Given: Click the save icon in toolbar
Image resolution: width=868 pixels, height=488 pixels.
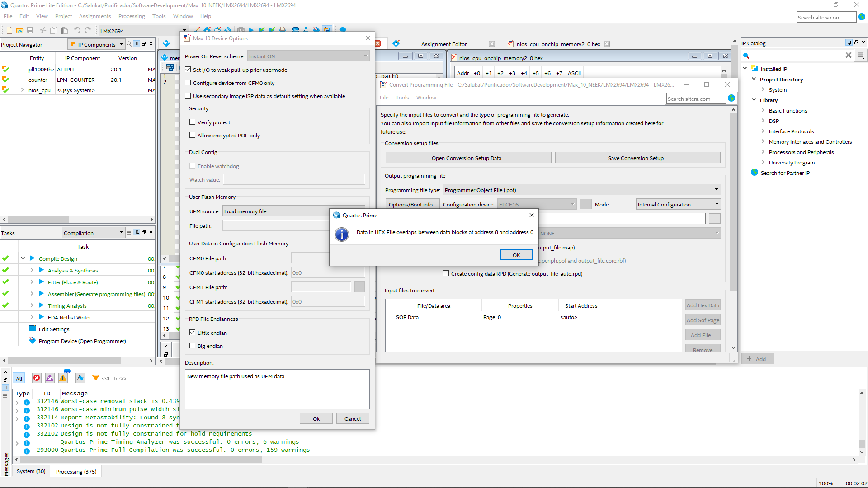Looking at the screenshot, I should 30,31.
